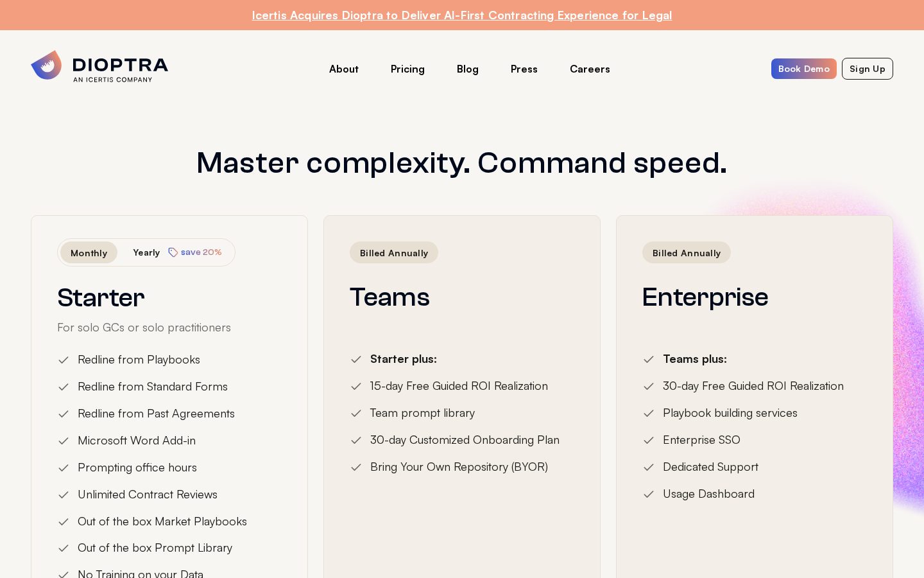
Task: Click the "Master complexity. Command speed." headline
Action: click(x=462, y=162)
